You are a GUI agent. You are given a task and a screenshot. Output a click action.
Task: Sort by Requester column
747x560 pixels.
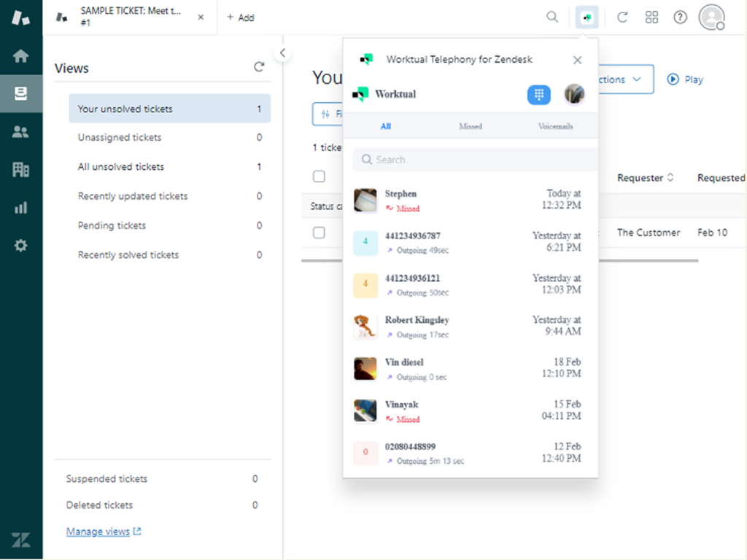click(x=645, y=178)
